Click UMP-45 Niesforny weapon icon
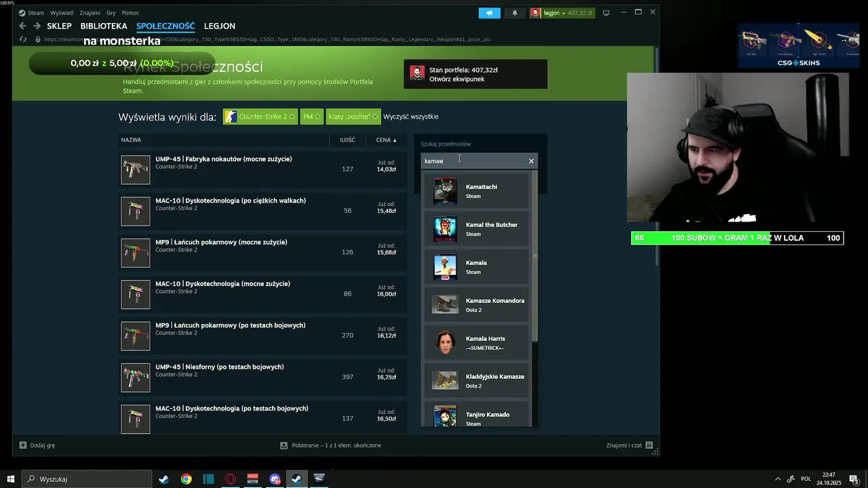Viewport: 868px width, 488px height. 136,378
